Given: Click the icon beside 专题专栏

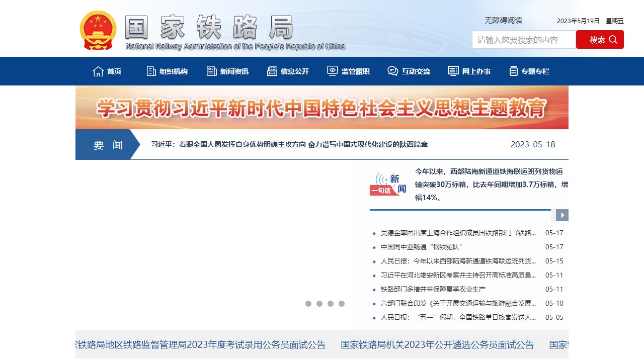Looking at the screenshot, I should pos(513,71).
